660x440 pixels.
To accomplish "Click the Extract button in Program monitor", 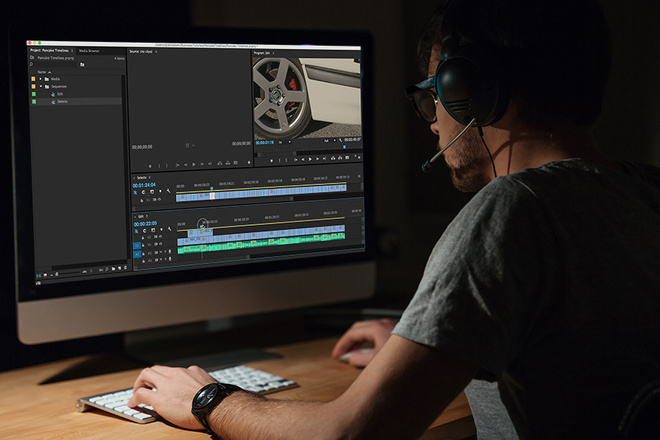I will [340, 157].
